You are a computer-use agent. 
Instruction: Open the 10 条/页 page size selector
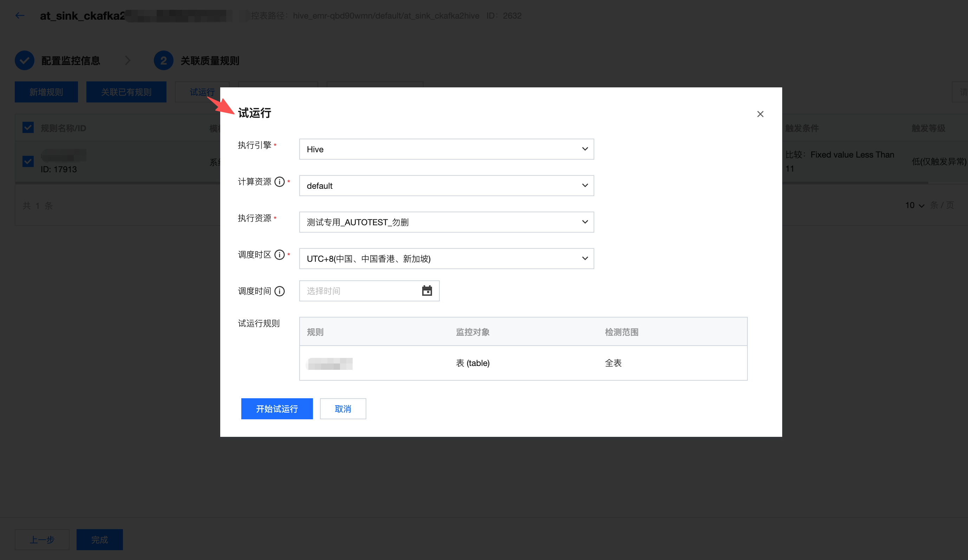tap(915, 205)
